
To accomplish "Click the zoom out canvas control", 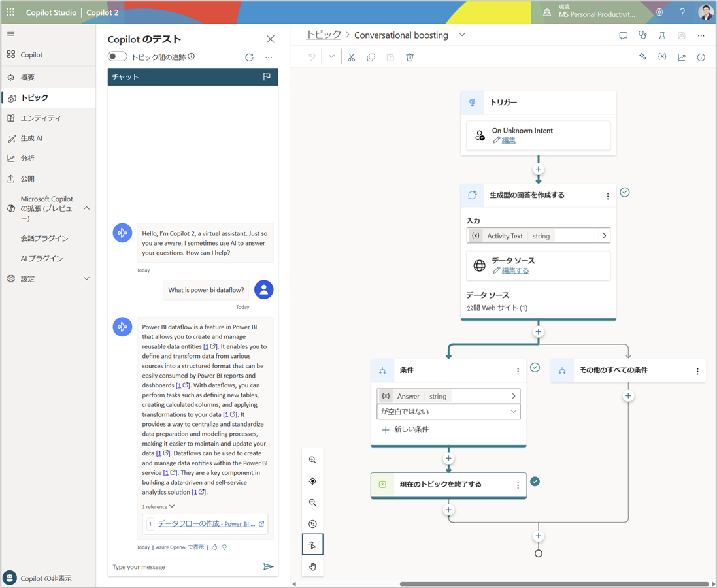I will 313,502.
